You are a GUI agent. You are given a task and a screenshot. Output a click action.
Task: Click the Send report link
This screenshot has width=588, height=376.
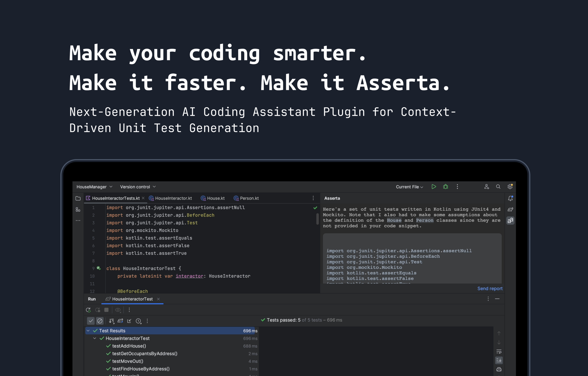point(490,289)
